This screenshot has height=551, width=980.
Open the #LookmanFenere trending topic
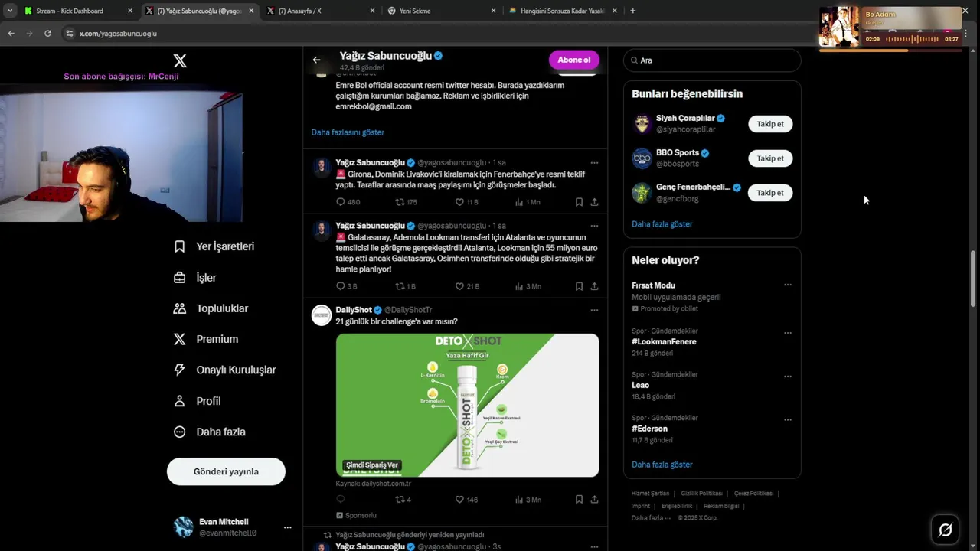click(664, 342)
